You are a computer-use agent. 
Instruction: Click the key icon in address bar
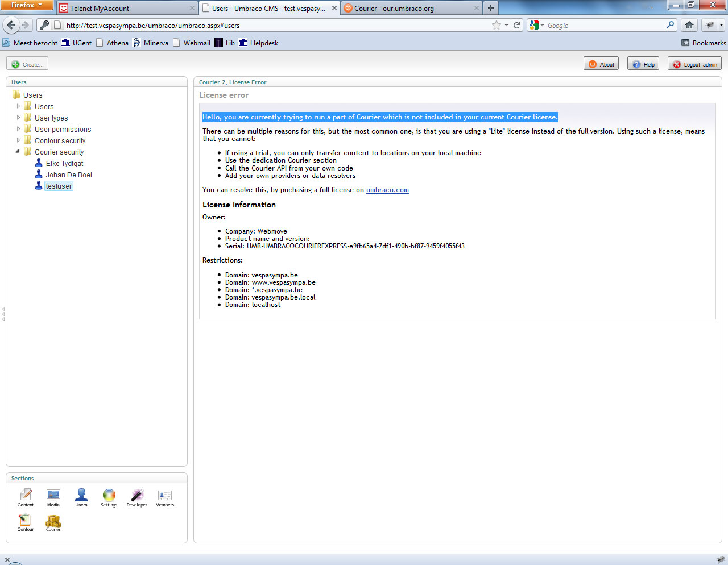pos(44,25)
